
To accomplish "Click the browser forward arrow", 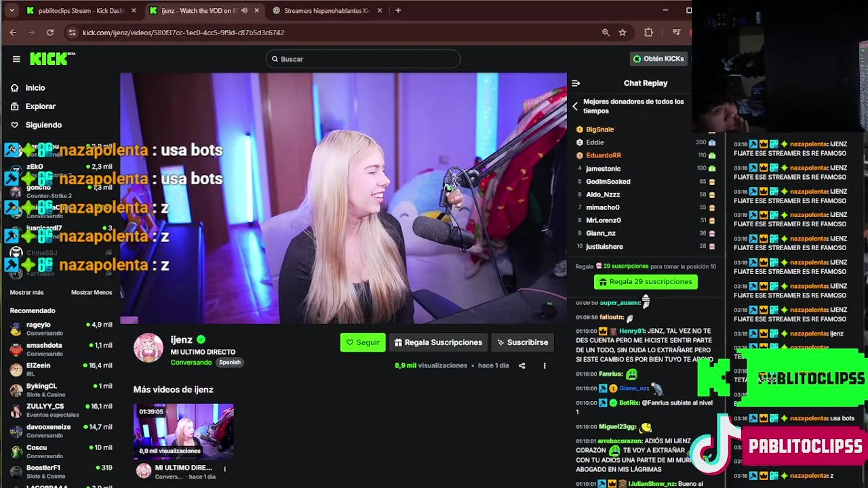I will pos(31,32).
